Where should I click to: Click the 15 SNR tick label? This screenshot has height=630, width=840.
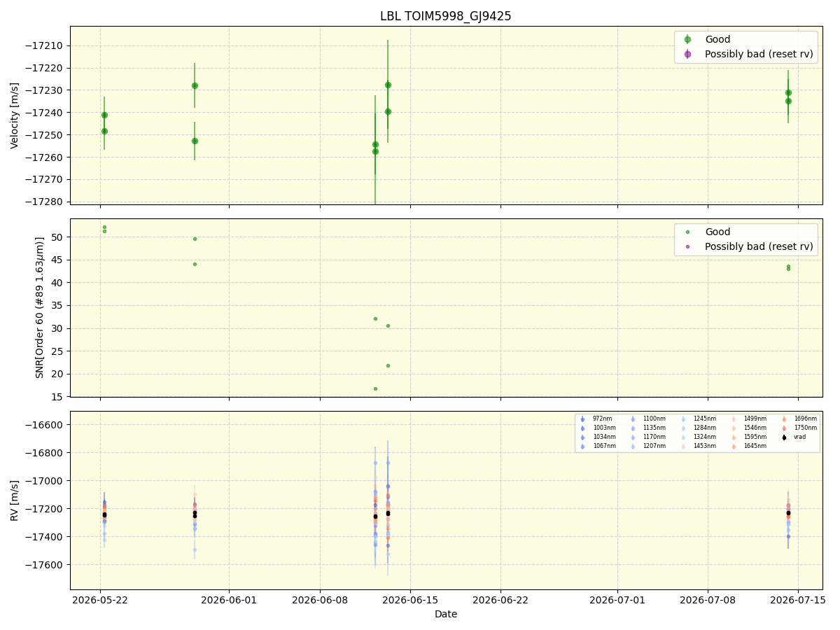(59, 397)
